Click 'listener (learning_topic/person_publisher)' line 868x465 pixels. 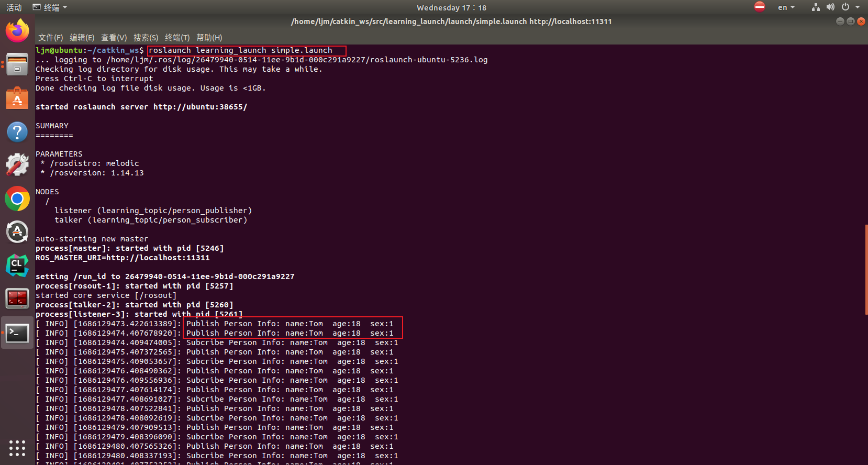click(x=153, y=211)
